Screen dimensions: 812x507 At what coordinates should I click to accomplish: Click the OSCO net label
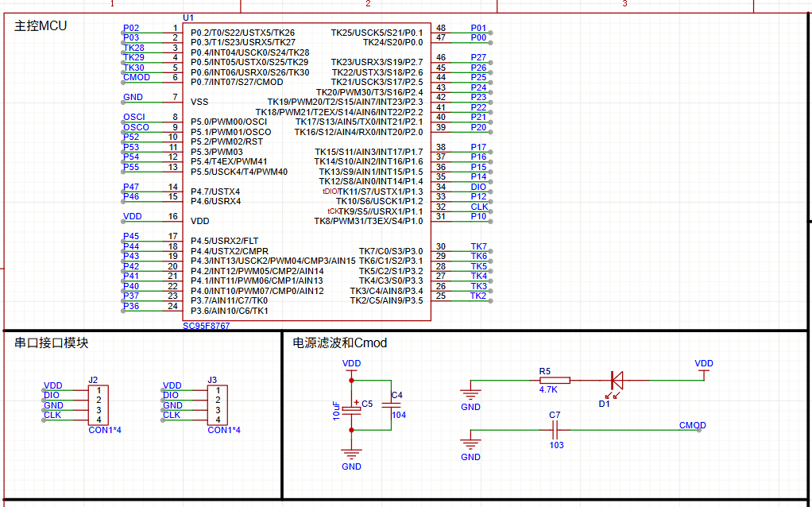pyautogui.click(x=136, y=127)
